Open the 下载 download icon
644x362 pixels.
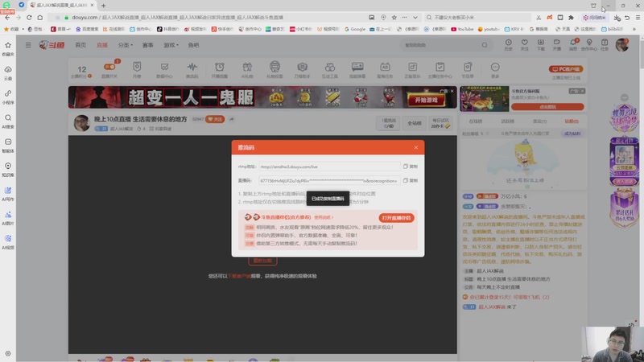pos(540,45)
